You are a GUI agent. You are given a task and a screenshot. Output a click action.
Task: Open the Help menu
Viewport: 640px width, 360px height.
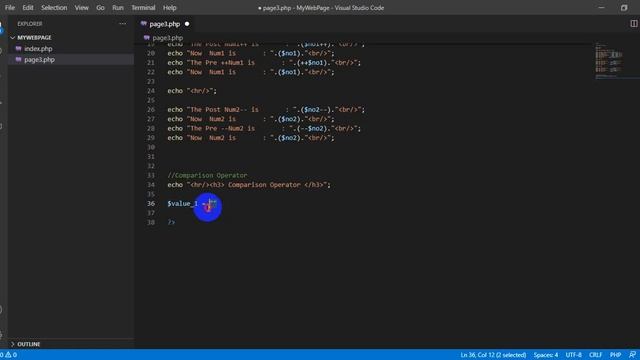170,8
